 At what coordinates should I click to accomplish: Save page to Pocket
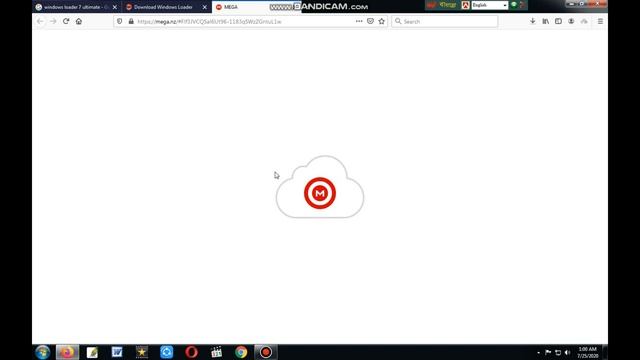click(x=370, y=21)
